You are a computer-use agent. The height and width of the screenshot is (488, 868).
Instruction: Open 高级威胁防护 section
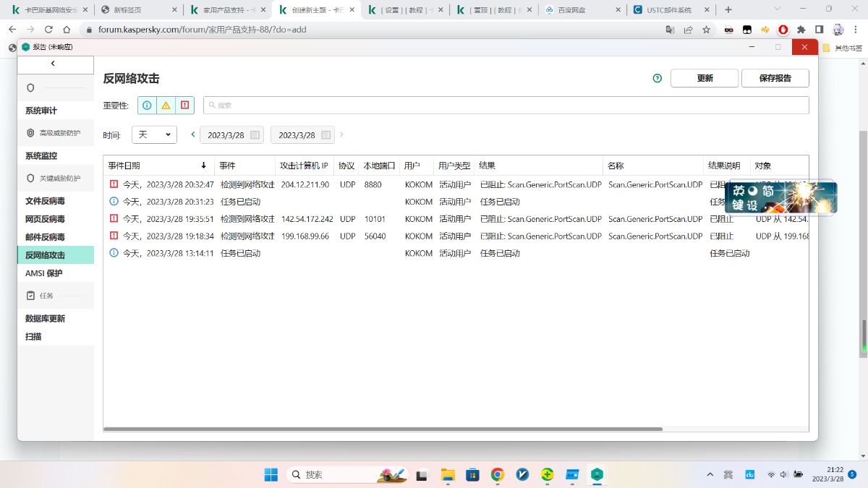[x=56, y=133]
